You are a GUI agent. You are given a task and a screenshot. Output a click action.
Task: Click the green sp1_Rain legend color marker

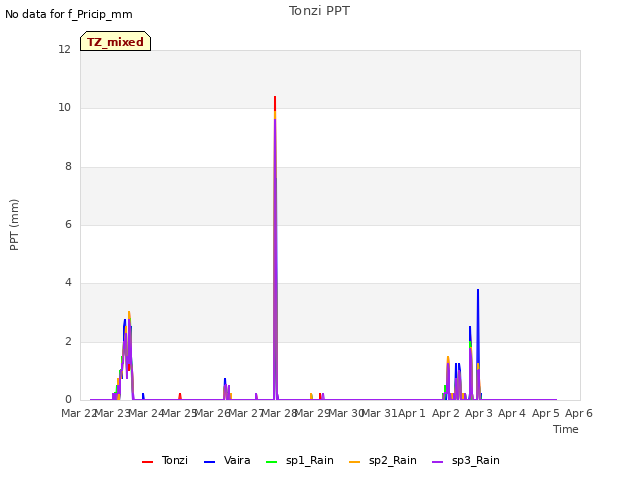pos(271,462)
